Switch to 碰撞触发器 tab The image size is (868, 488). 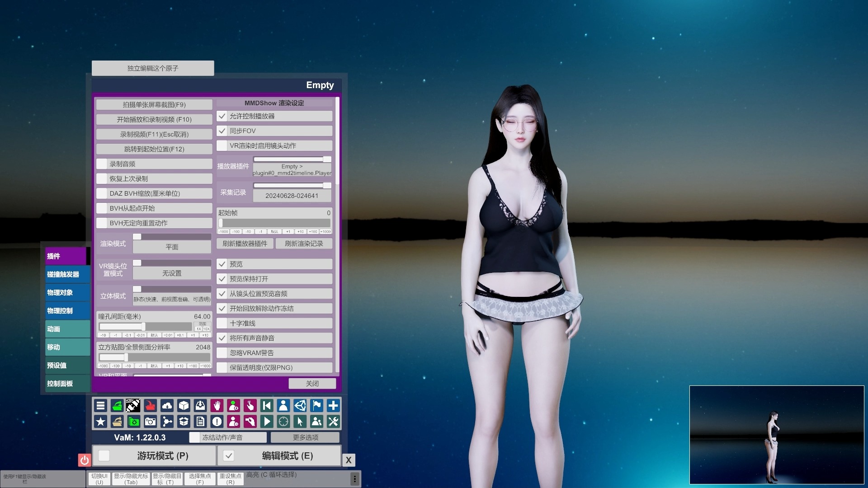tap(67, 274)
